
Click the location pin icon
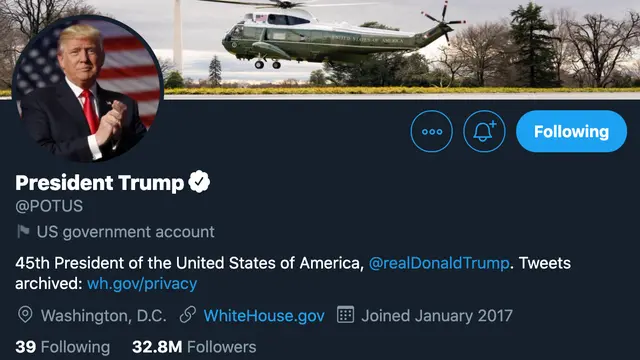tap(25, 315)
